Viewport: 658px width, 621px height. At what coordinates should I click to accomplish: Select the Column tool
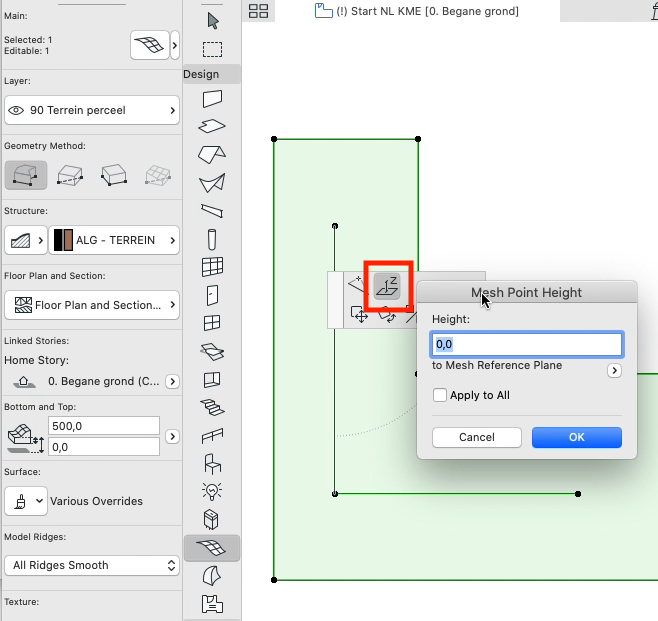(x=212, y=239)
